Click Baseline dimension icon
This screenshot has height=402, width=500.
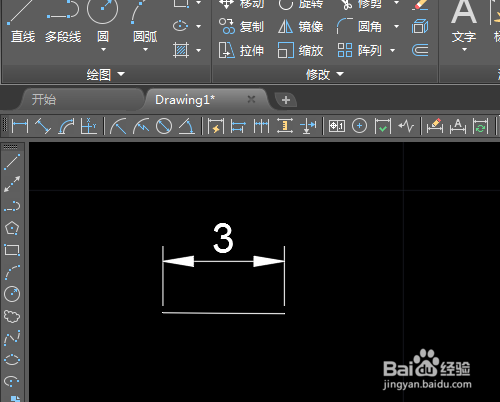coord(238,127)
